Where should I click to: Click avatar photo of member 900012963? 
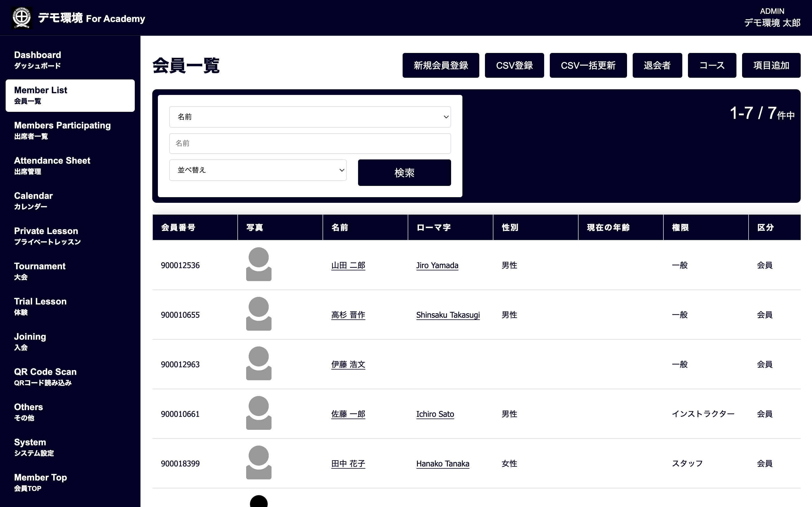click(258, 364)
